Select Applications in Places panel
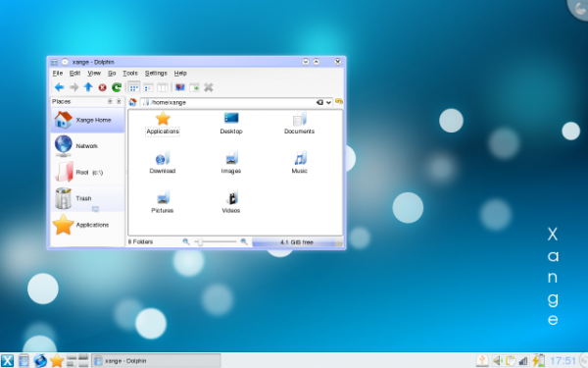Screen dimensions: 588x368 click(x=87, y=225)
